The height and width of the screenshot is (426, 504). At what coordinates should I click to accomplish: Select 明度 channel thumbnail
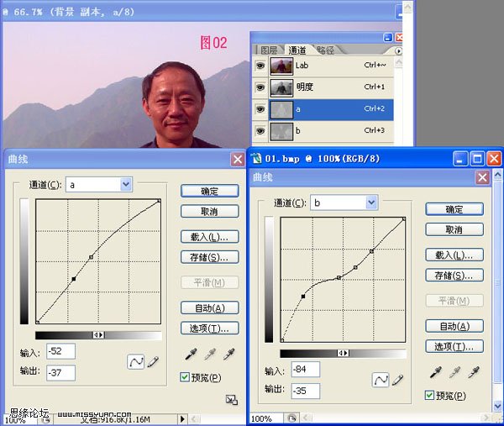coord(281,87)
